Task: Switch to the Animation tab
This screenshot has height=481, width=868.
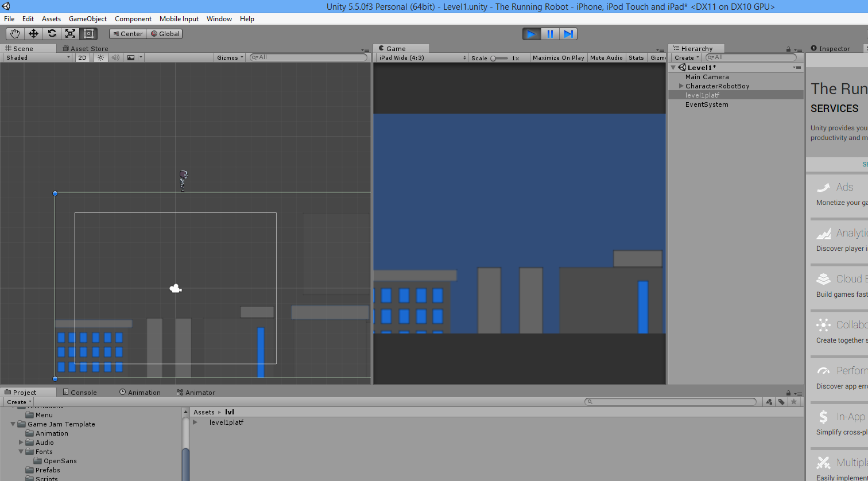Action: (140, 392)
